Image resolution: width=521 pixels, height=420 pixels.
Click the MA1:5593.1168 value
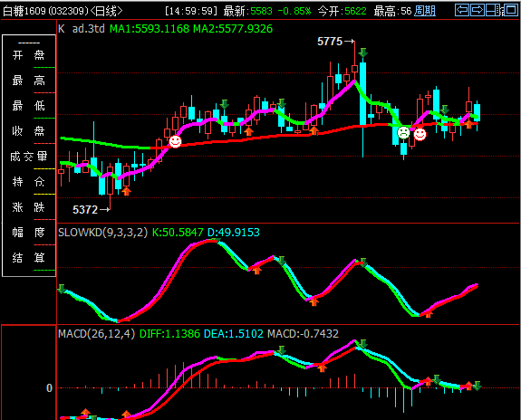(x=150, y=29)
